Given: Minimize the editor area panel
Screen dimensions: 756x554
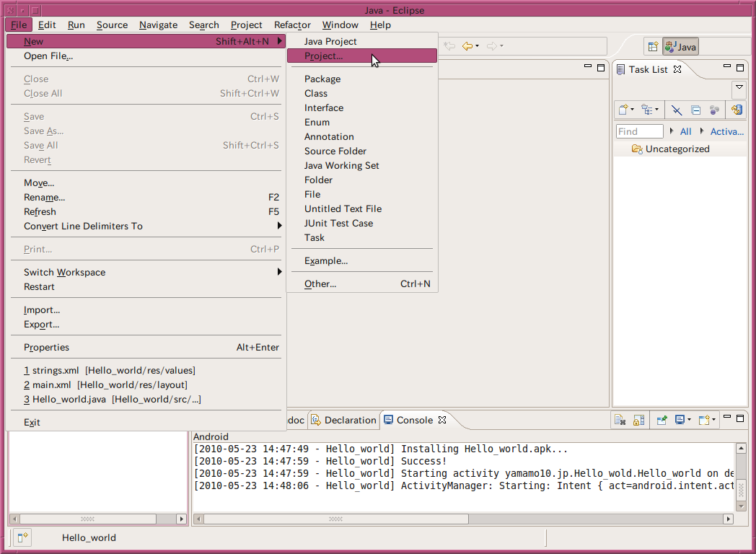Looking at the screenshot, I should click(588, 66).
